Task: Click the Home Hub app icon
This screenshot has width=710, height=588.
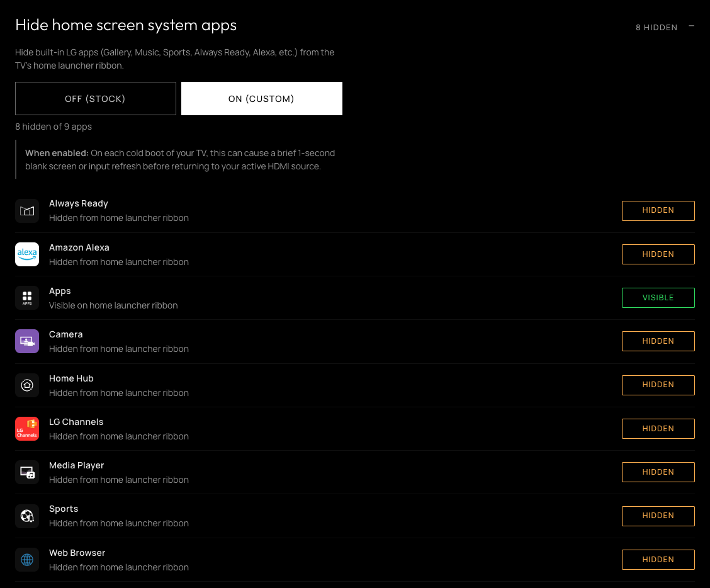Action: pyautogui.click(x=27, y=385)
